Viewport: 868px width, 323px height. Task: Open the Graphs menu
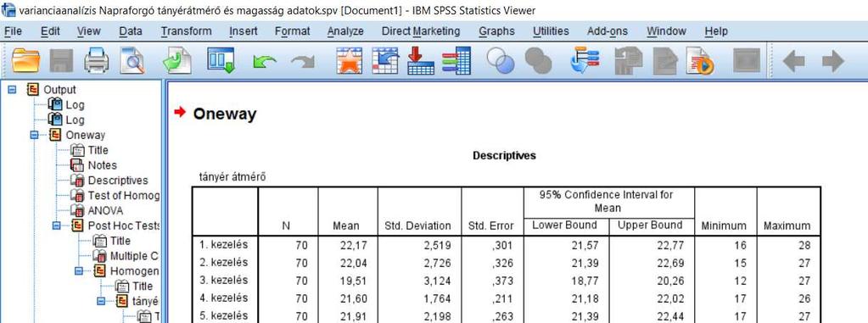point(496,31)
